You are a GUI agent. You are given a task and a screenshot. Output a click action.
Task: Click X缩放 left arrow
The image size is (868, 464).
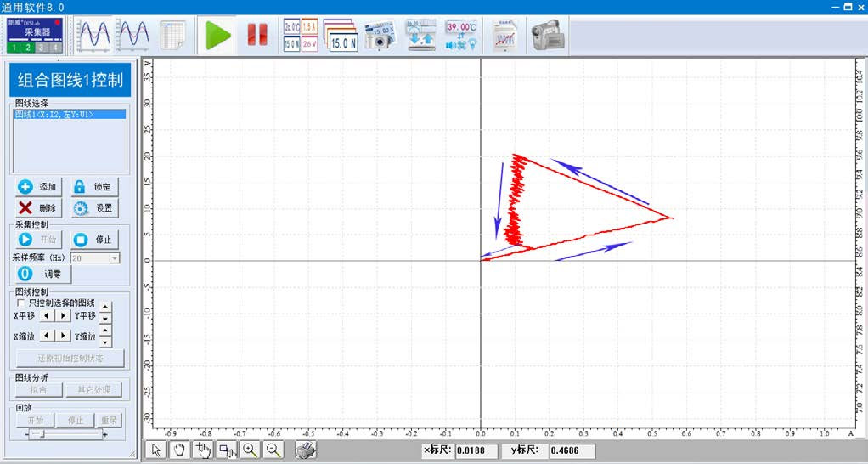(48, 336)
